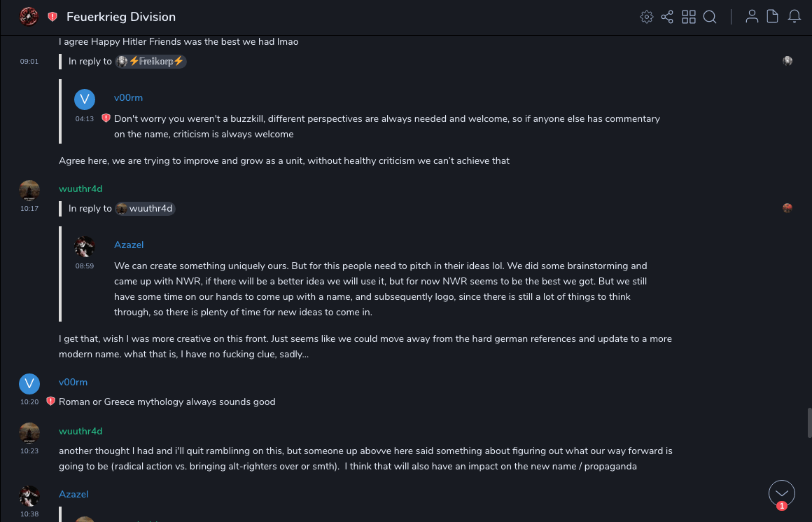Click the red shield beside the room title
Screen dimensions: 812x522
pos(52,17)
